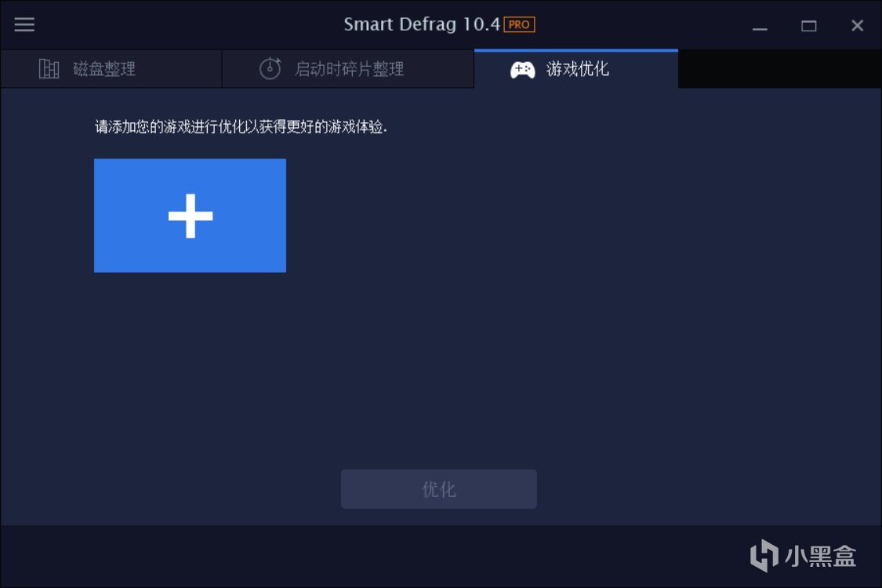Open the hamburger main menu
The height and width of the screenshot is (588, 882).
tap(24, 24)
